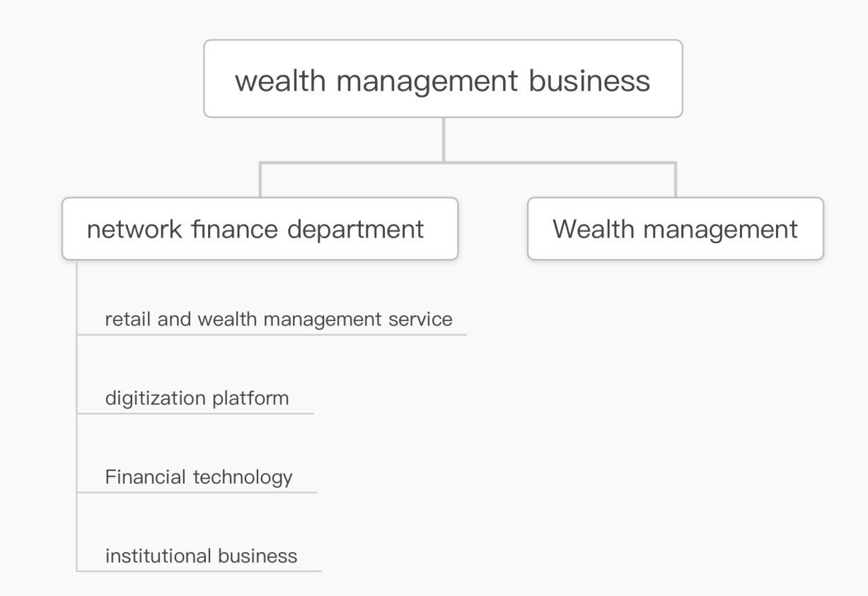
Task: Click the vertical connector below the root node
Action: [444, 139]
